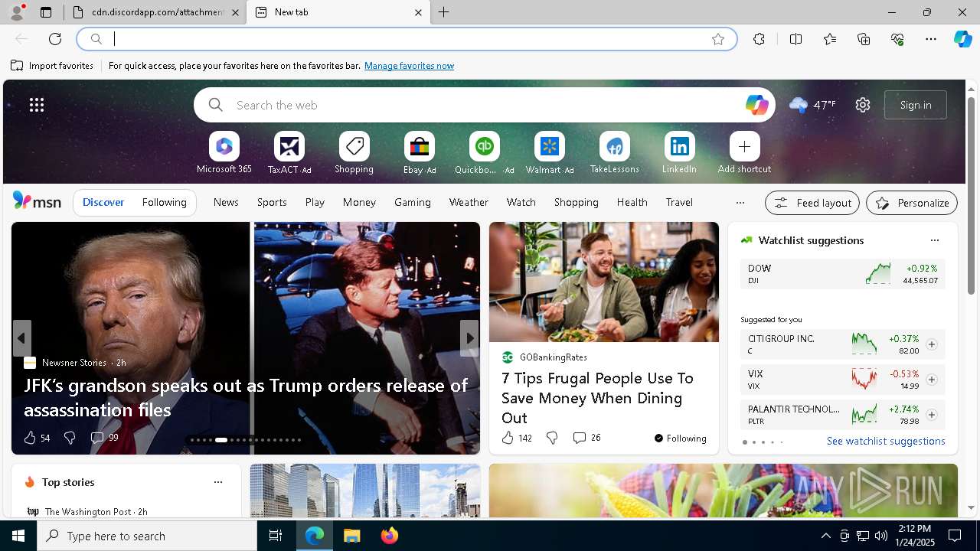This screenshot has width=980, height=551.
Task: Like the frugal dining tips article
Action: pyautogui.click(x=517, y=438)
